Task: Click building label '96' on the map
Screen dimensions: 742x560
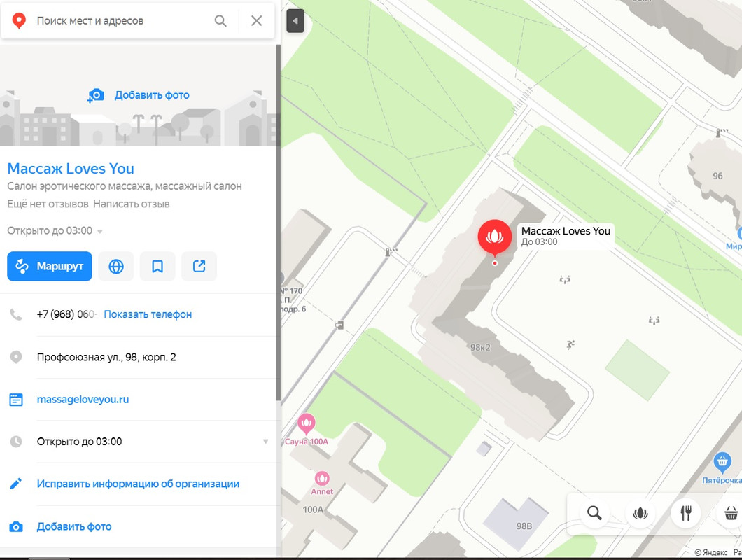Action: pos(718,176)
